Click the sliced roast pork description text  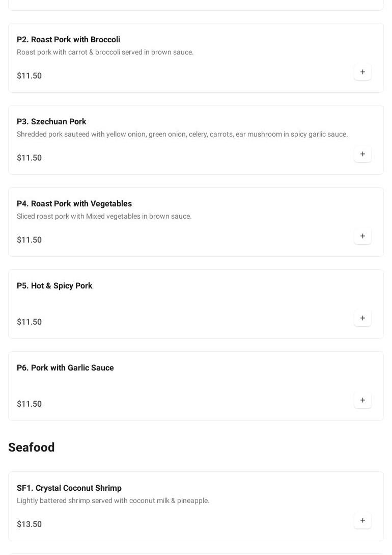pyautogui.click(x=104, y=217)
